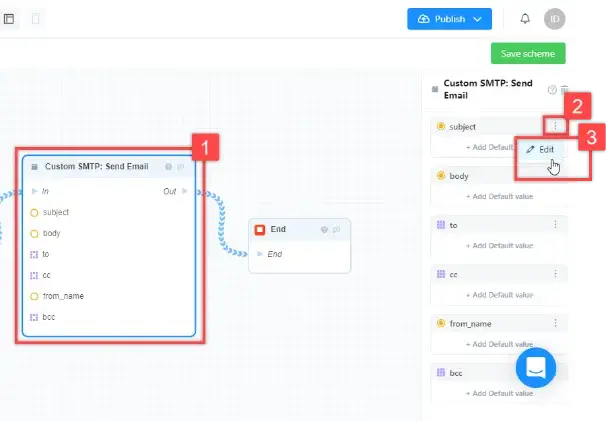Select Edit from the subject menu
Viewport: 606px width, 421px height.
541,149
